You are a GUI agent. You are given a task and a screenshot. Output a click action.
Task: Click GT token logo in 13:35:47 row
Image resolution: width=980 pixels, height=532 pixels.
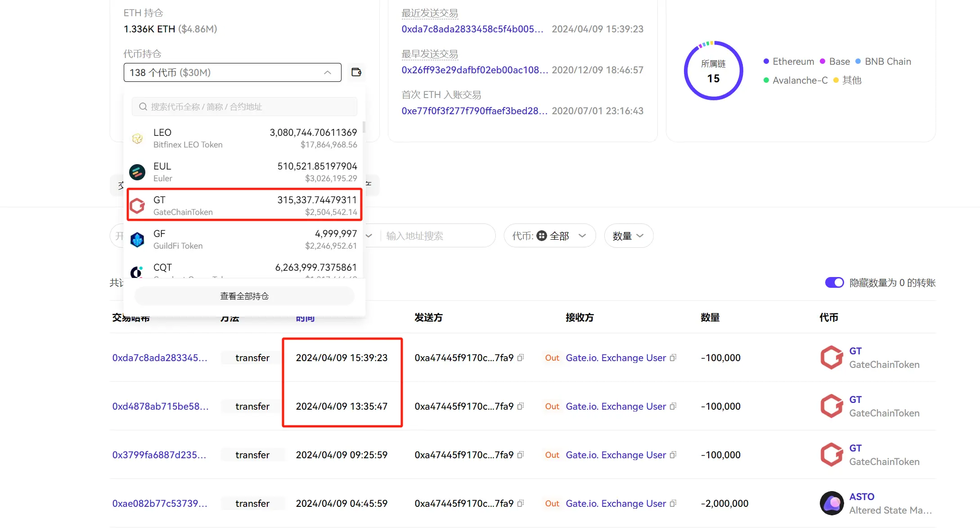coord(832,406)
